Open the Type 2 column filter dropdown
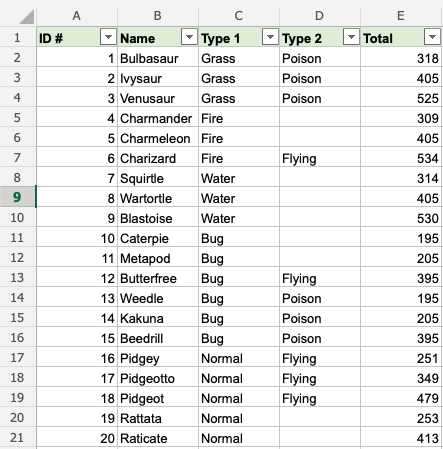The width and height of the screenshot is (443, 449). click(351, 37)
